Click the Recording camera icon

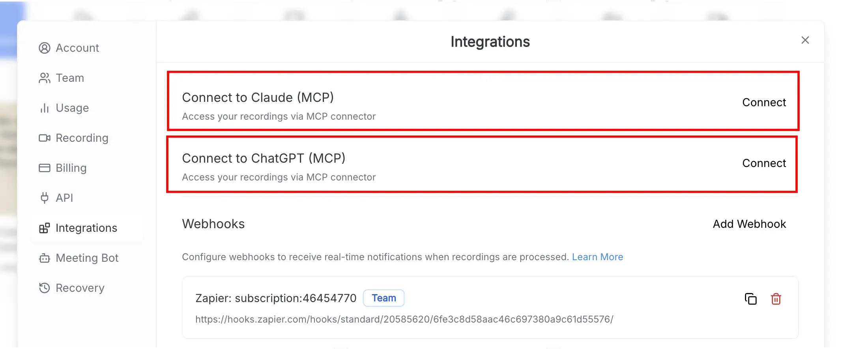[45, 138]
